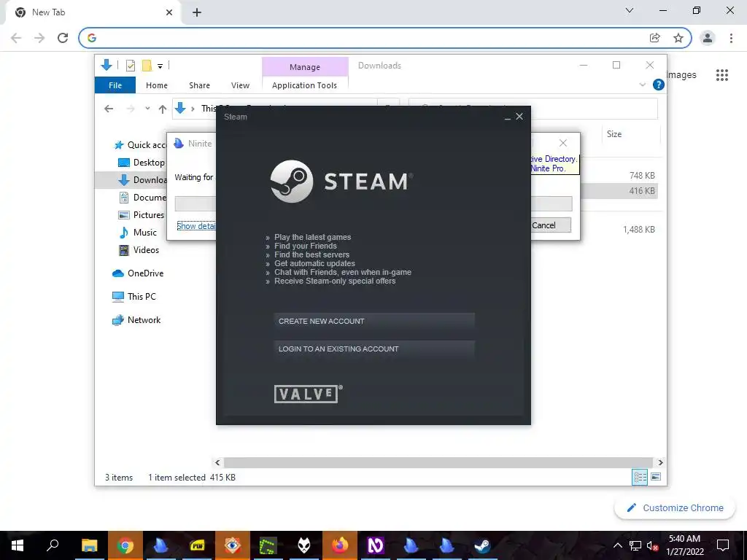This screenshot has height=560, width=747.
Task: Click Chrome's share page icon
Action: click(x=655, y=38)
